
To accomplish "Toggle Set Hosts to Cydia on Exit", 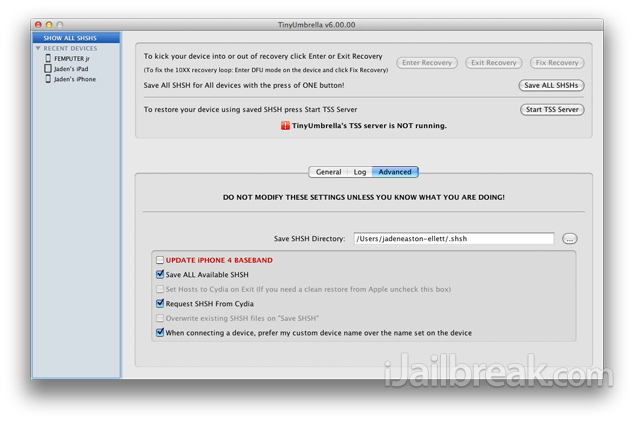I will coord(160,289).
